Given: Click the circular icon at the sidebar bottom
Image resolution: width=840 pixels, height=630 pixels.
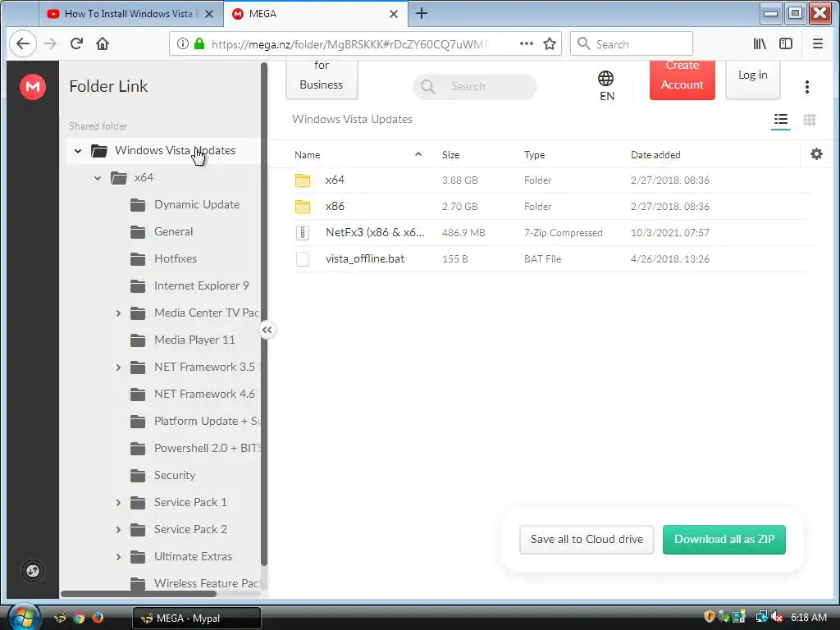Looking at the screenshot, I should click(33, 571).
